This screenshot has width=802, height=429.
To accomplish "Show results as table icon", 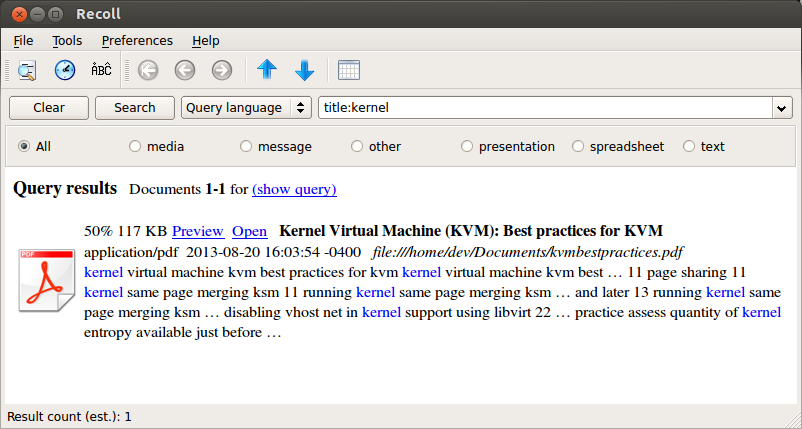I will [349, 70].
